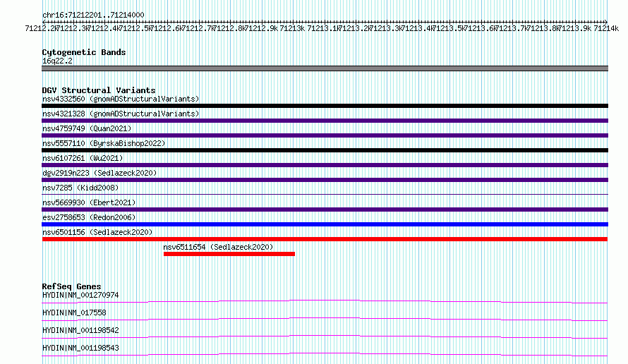Click the magenta line of HYDIN|NM_017558

pos(325,319)
